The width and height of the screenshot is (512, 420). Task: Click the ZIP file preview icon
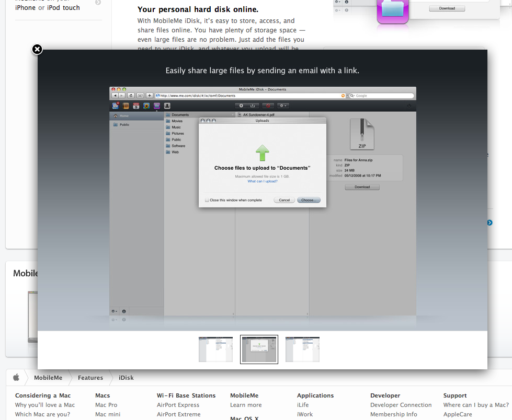[362, 134]
